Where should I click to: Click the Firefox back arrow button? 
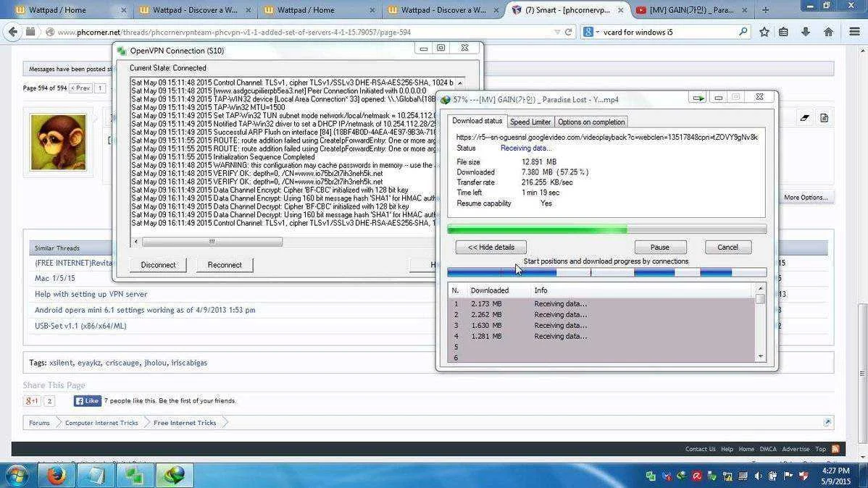click(x=13, y=32)
